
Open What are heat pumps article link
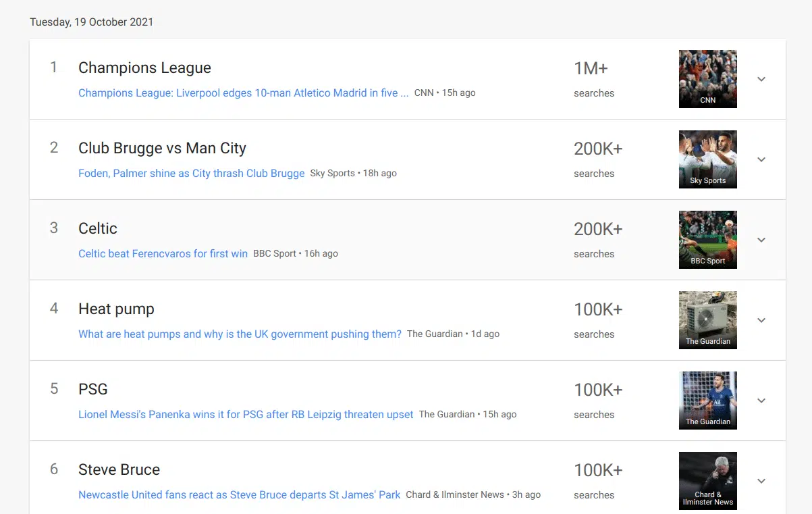[240, 334]
